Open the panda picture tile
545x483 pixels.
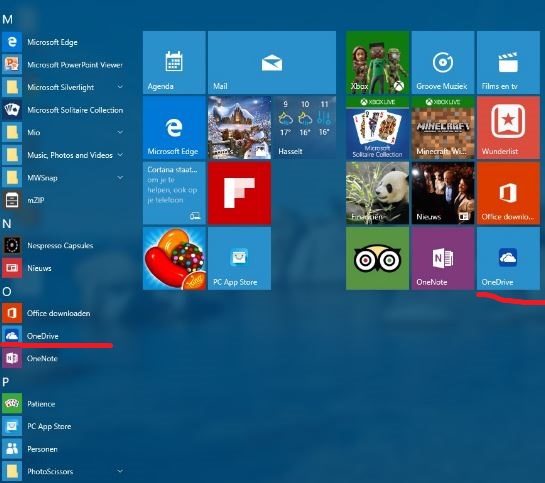377,193
